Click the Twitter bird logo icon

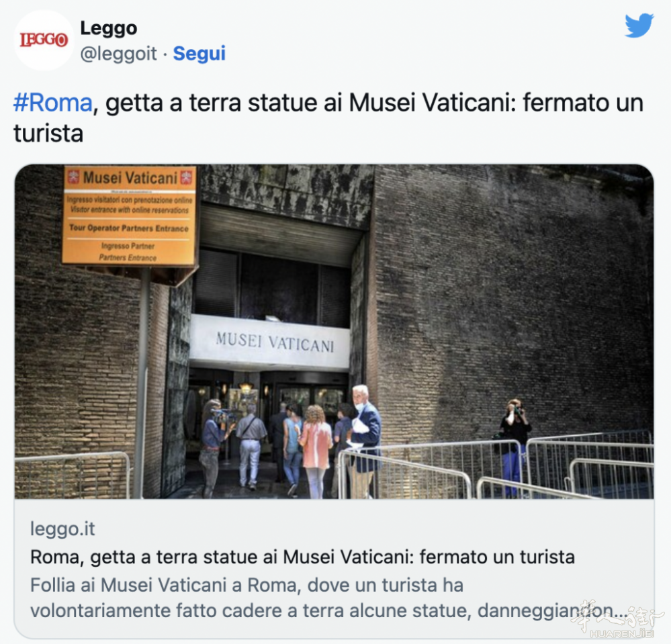click(x=639, y=26)
